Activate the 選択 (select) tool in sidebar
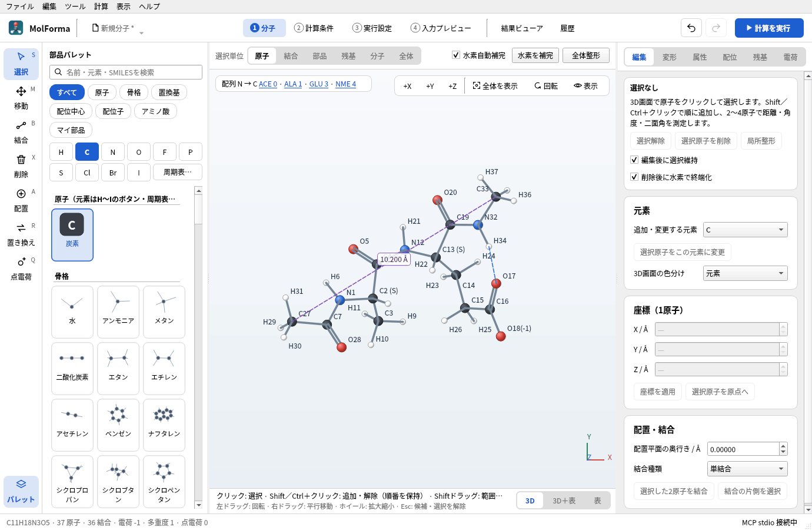The image size is (812, 530). click(21, 64)
